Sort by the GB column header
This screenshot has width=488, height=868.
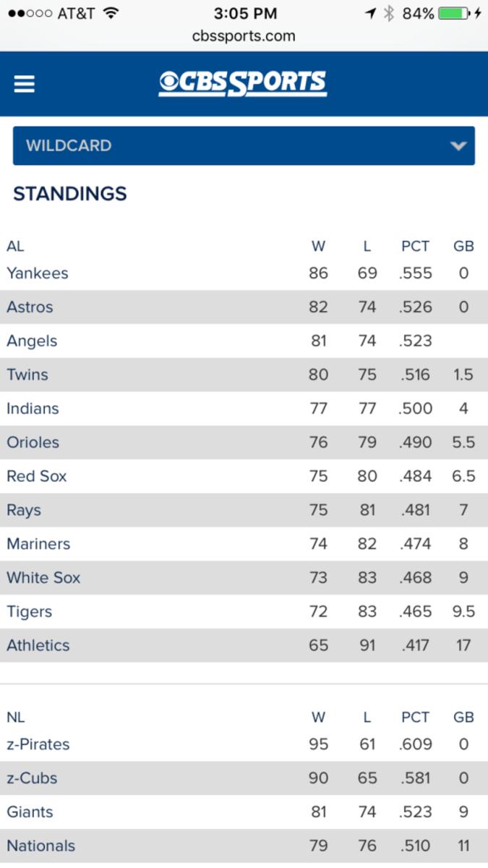pos(464,246)
